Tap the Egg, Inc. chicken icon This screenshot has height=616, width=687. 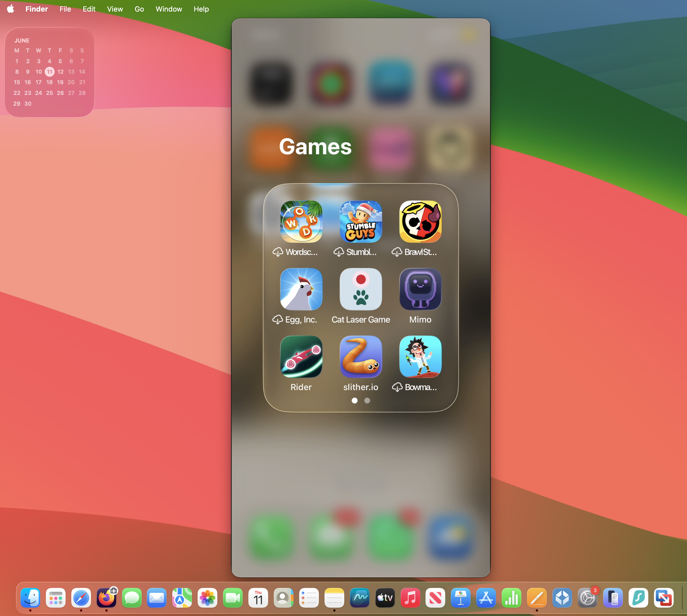pyautogui.click(x=301, y=289)
